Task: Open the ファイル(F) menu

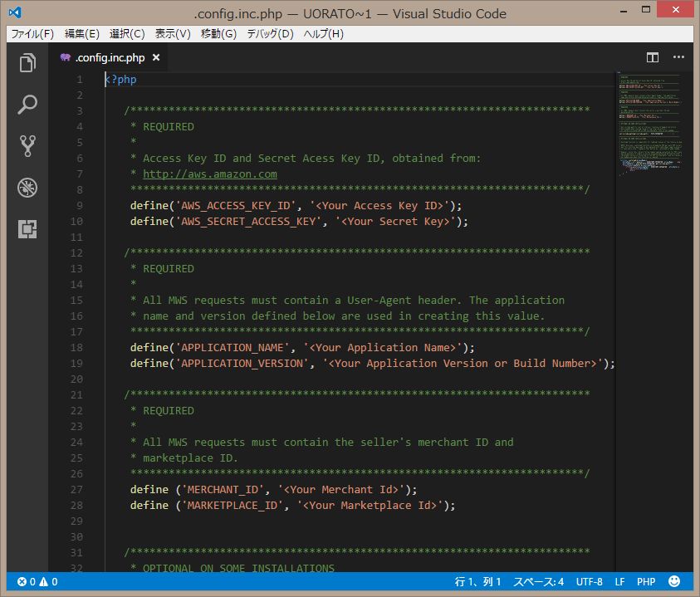Action: coord(32,34)
